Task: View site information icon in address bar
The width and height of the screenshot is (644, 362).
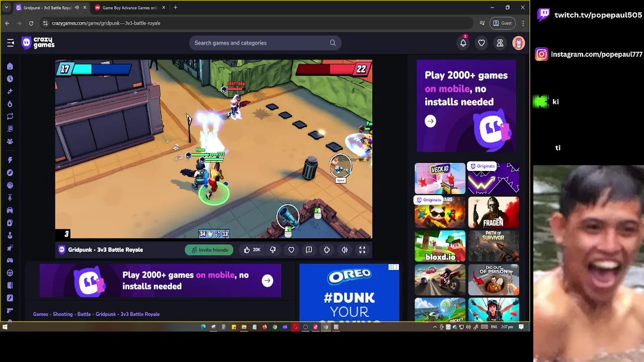Action: click(45, 23)
